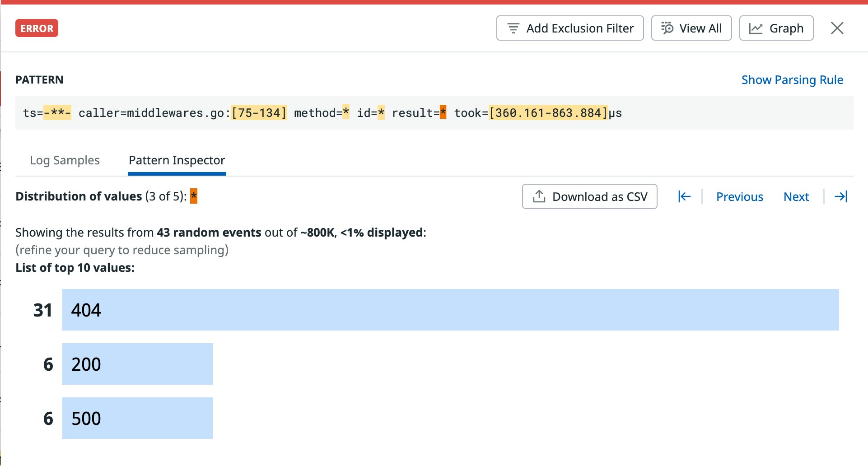Image resolution: width=868 pixels, height=466 pixels.
Task: Close the pattern panel with X
Action: [x=837, y=28]
